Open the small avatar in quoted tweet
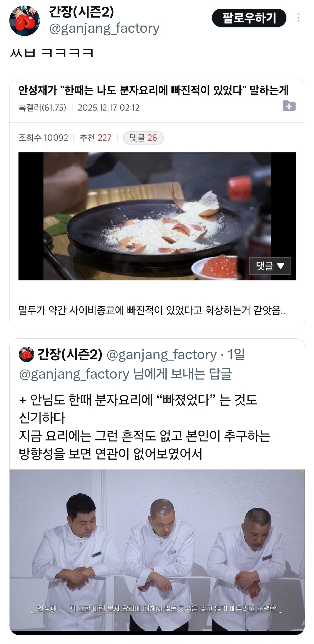The height and width of the screenshot is (644, 314). pyautogui.click(x=26, y=354)
